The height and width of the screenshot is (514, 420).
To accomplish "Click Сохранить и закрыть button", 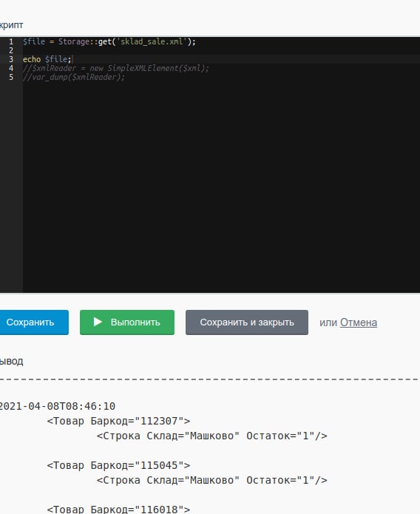I will pos(247,322).
